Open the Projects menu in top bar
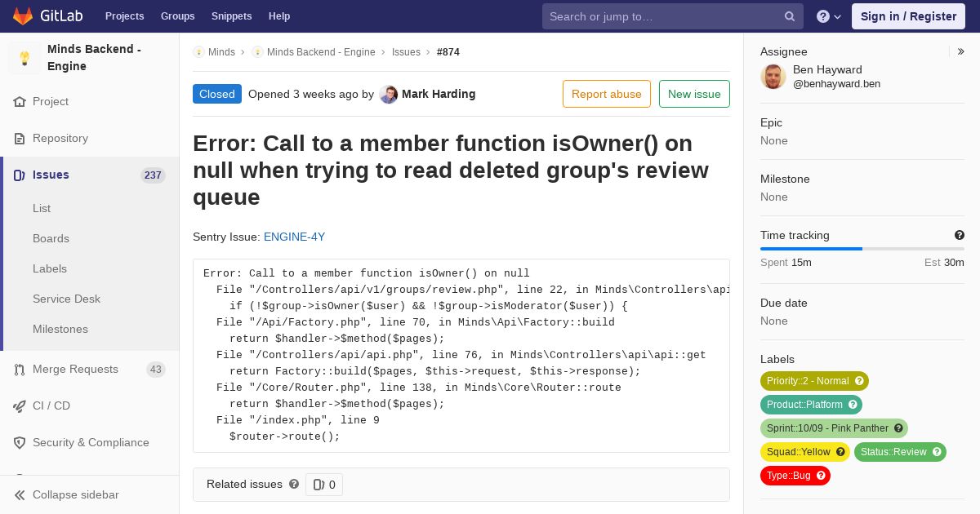The width and height of the screenshot is (980, 514). (x=124, y=16)
